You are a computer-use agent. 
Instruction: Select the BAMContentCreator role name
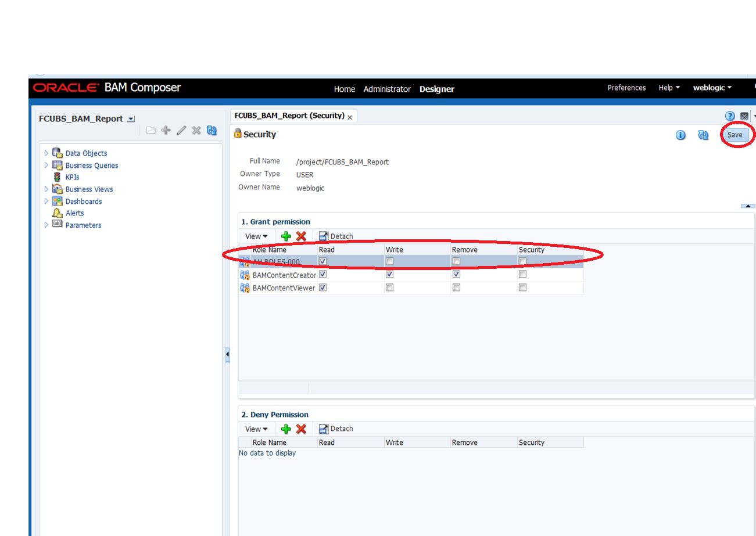click(x=284, y=275)
